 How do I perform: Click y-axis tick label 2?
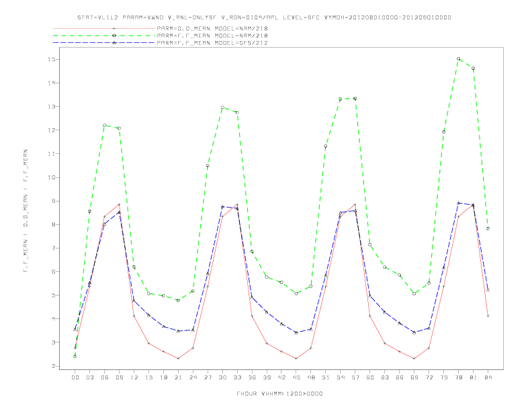(54, 366)
